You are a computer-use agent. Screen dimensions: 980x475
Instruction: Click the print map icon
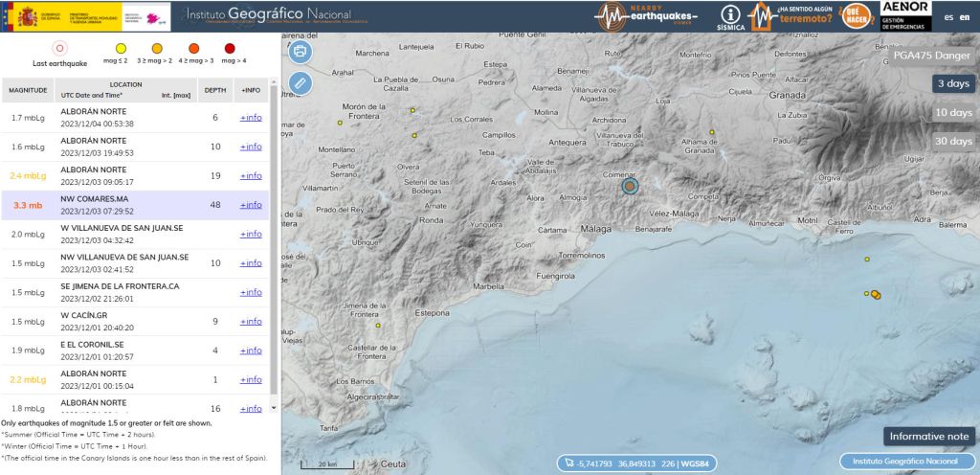pos(300,52)
